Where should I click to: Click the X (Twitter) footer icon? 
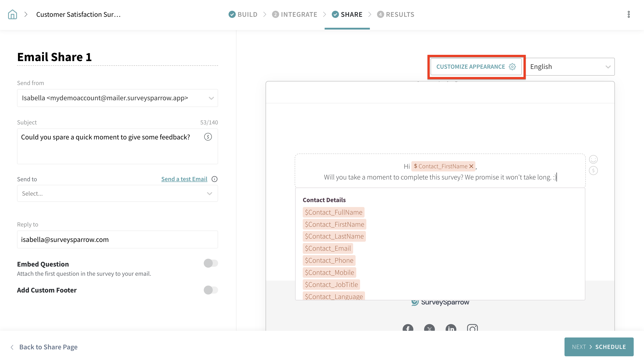429,328
